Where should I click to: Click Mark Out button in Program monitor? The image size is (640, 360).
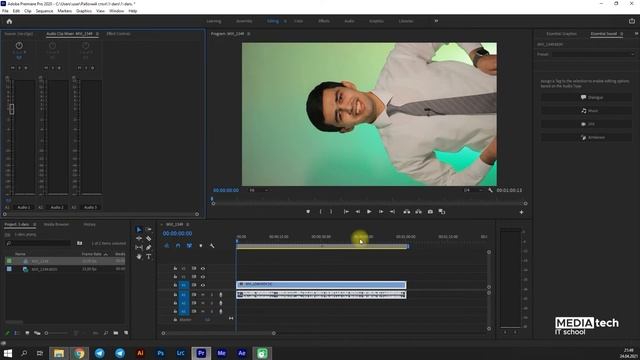tap(331, 212)
